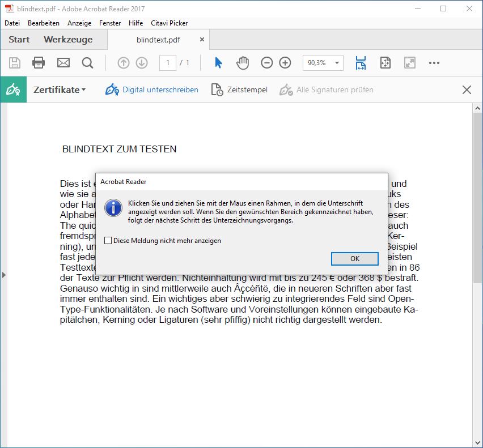Click Digital unterschreiben

coord(152,90)
